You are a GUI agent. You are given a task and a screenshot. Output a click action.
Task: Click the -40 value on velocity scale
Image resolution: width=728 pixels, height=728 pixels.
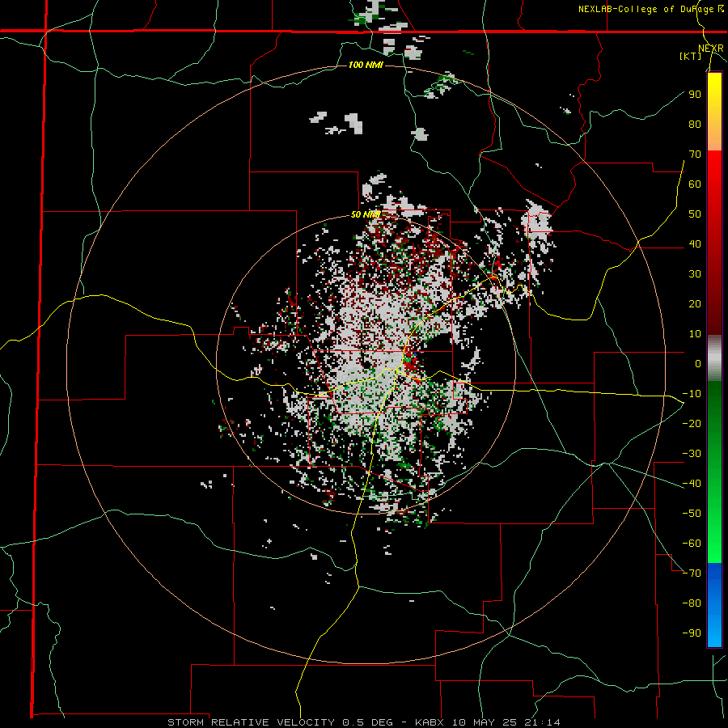[x=692, y=484]
